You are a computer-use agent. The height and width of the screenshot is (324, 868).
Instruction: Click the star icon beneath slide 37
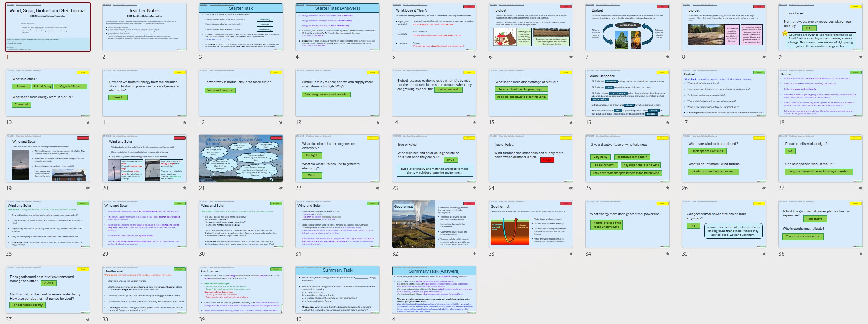(x=88, y=319)
